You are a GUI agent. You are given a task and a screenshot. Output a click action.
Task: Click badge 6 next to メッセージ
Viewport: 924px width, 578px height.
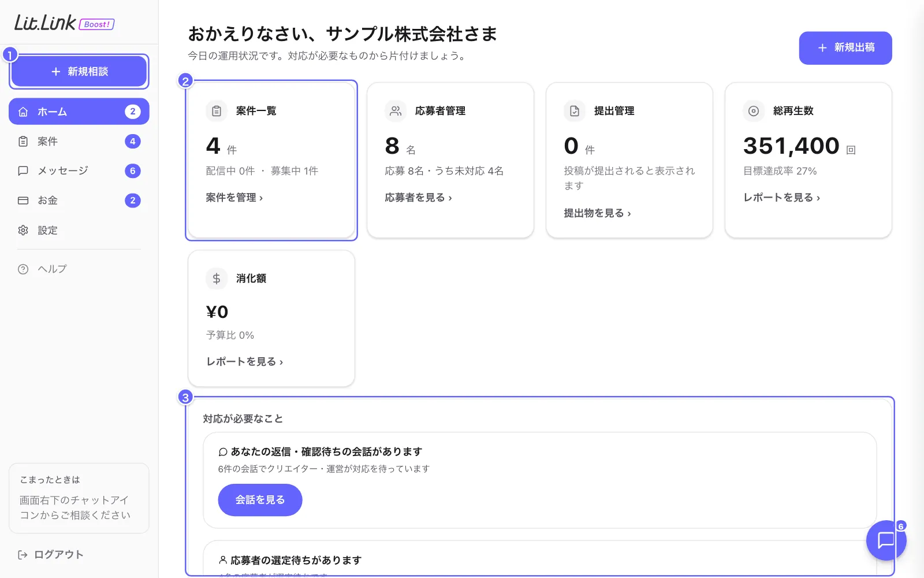133,171
